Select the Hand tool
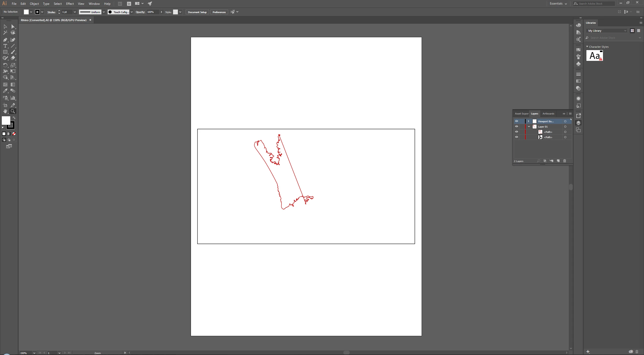 (x=5, y=111)
